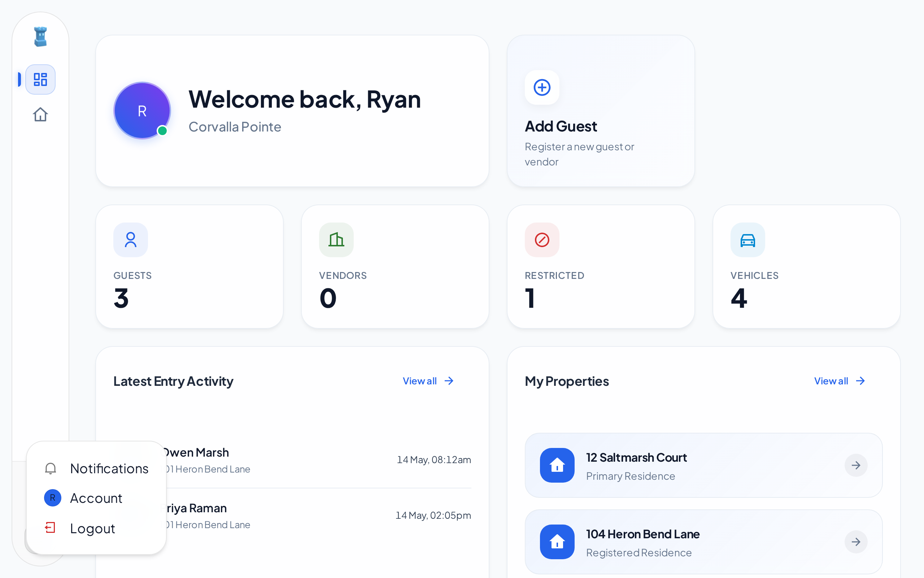Screen dimensions: 924x578
Task: Open 104 Heron Bend Lane using its arrow button
Action: point(856,542)
